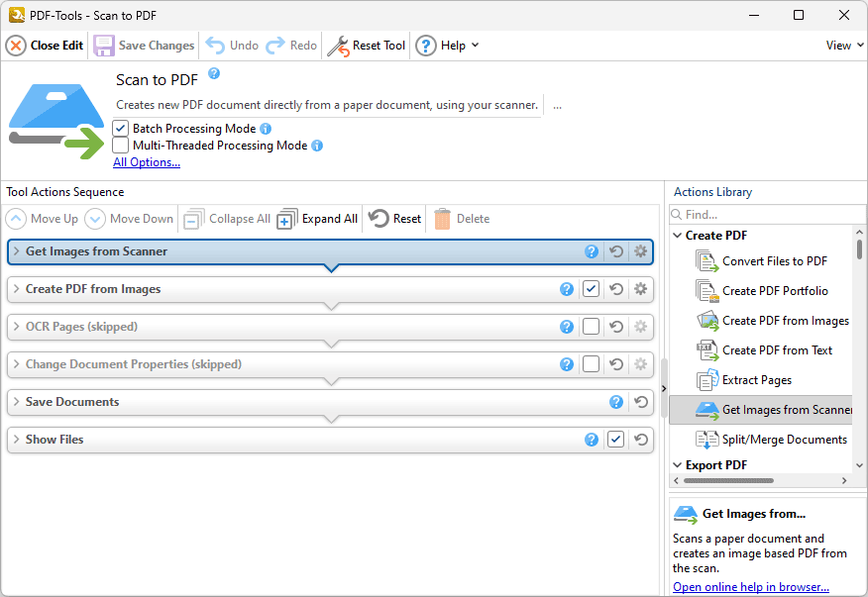Image resolution: width=868 pixels, height=597 pixels.
Task: Select Create PDF Portfolio in library
Action: (x=762, y=291)
